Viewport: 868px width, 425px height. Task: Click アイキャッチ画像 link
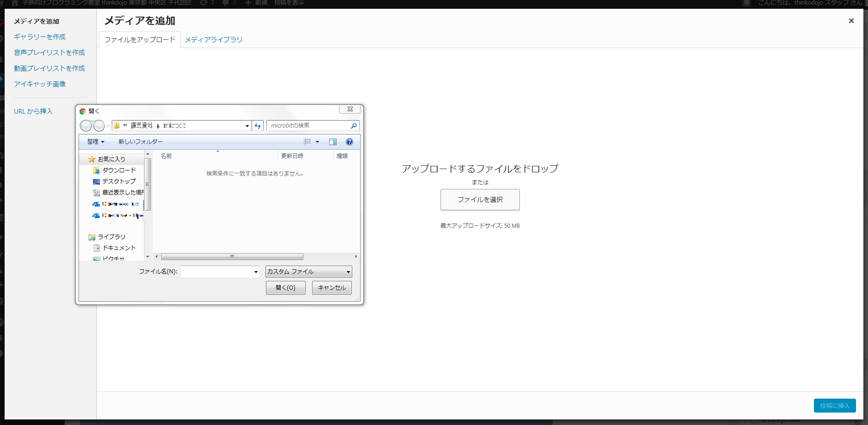click(40, 84)
